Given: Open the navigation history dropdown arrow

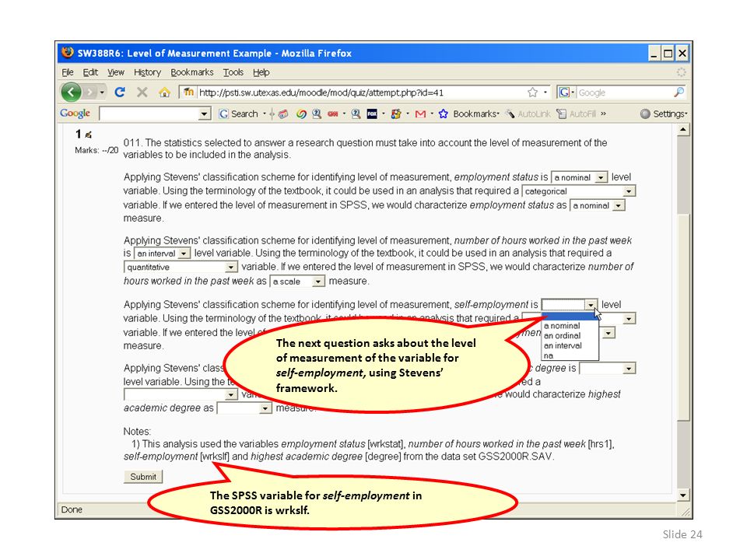Looking at the screenshot, I should pos(103,92).
